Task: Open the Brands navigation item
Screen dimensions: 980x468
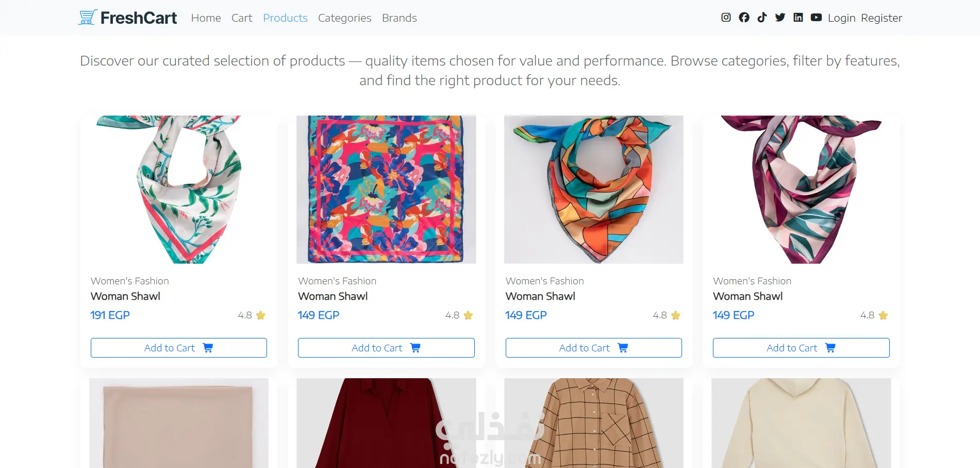Action: click(399, 18)
